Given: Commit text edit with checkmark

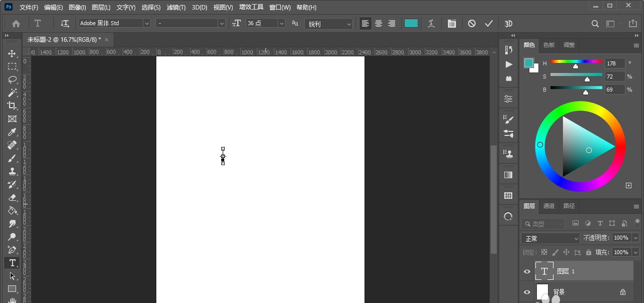Looking at the screenshot, I should tap(489, 24).
